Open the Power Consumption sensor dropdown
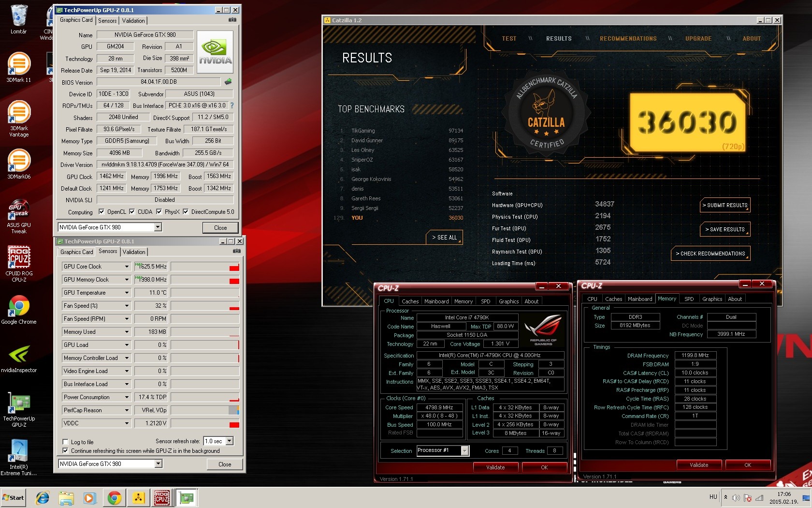This screenshot has height=508, width=812. pos(127,397)
